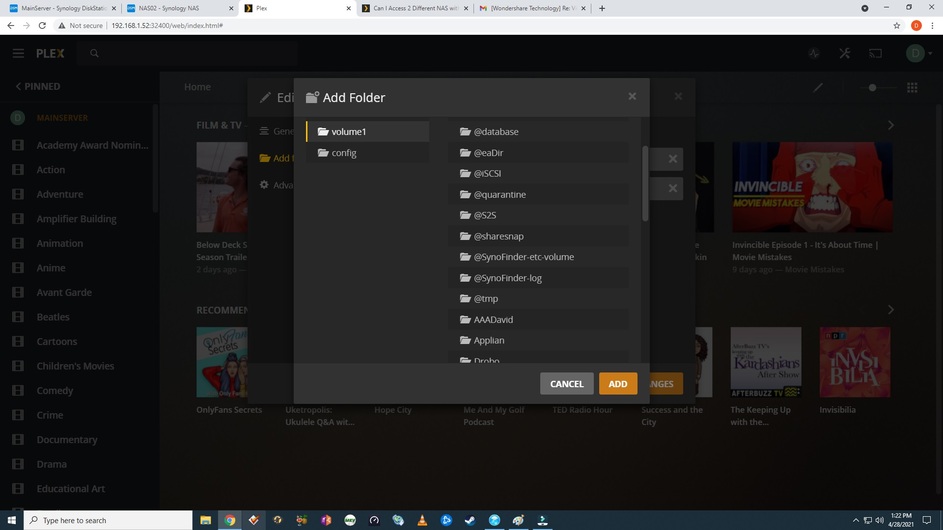Click the PLEX logo
The image size is (943, 530).
50,54
